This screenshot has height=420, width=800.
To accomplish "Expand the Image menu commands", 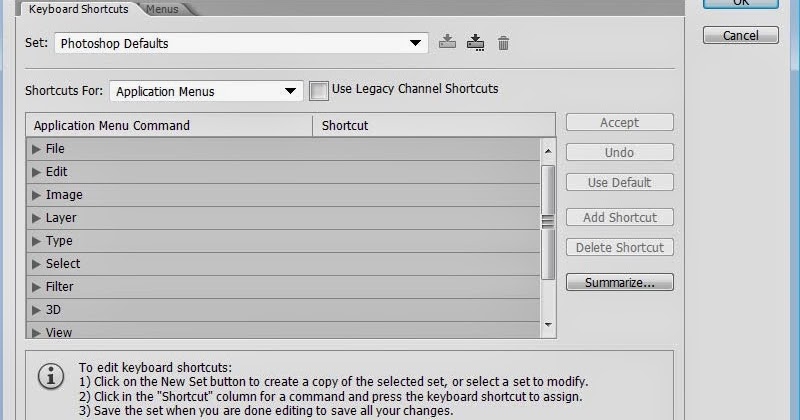I will tap(36, 195).
